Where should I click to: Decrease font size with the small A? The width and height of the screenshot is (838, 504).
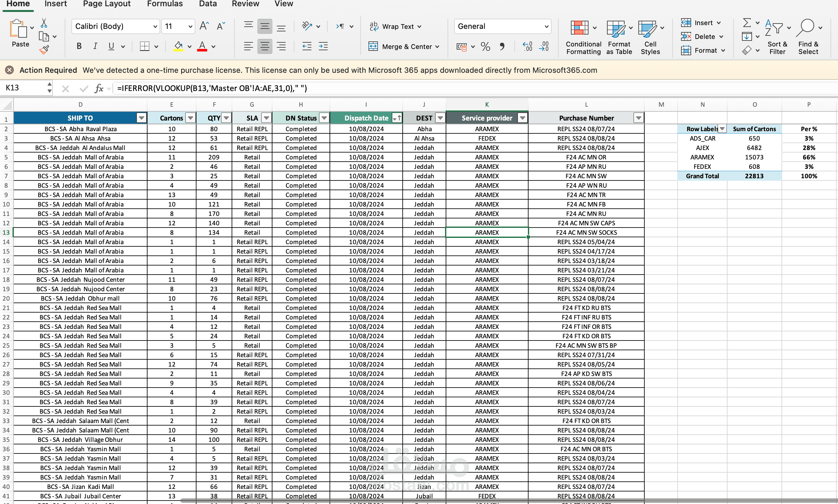click(221, 26)
